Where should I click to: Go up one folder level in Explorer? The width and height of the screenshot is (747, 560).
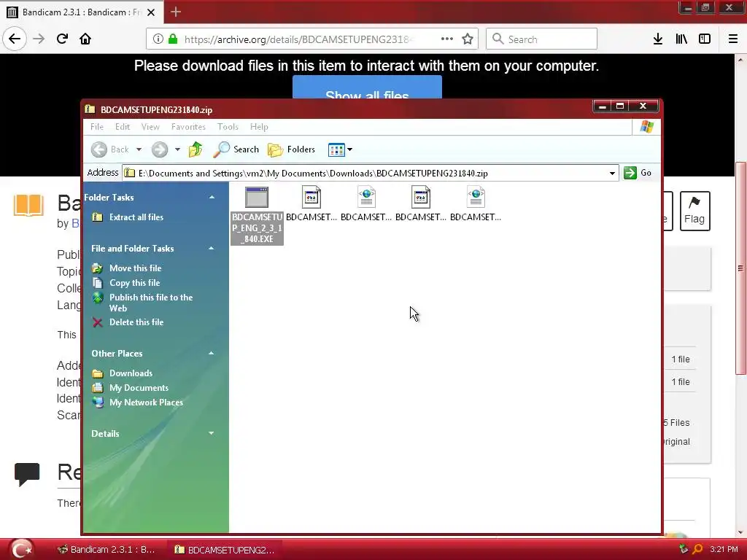point(196,149)
